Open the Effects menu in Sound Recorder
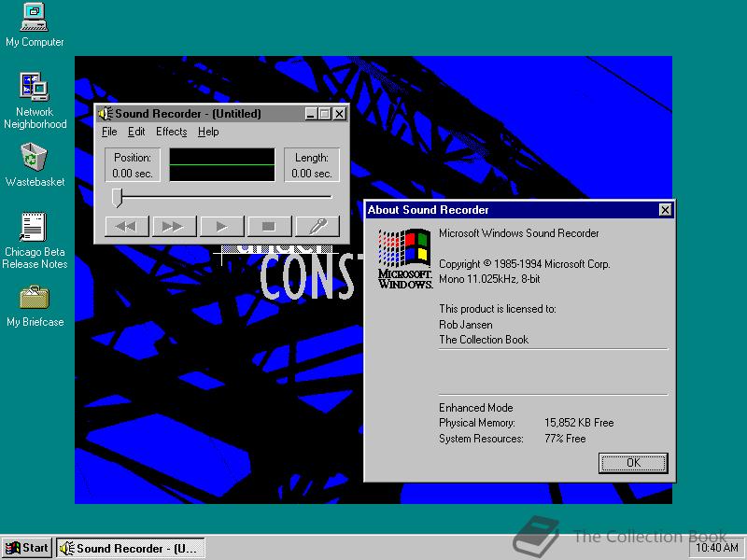Viewport: 747px width, 560px height. click(x=172, y=132)
